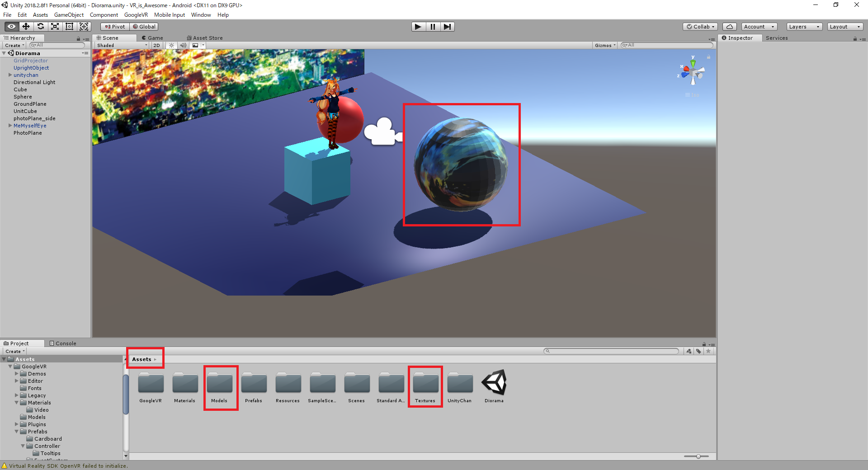The width and height of the screenshot is (868, 470).
Task: Select Directional Light in Hierarchy
Action: click(34, 82)
